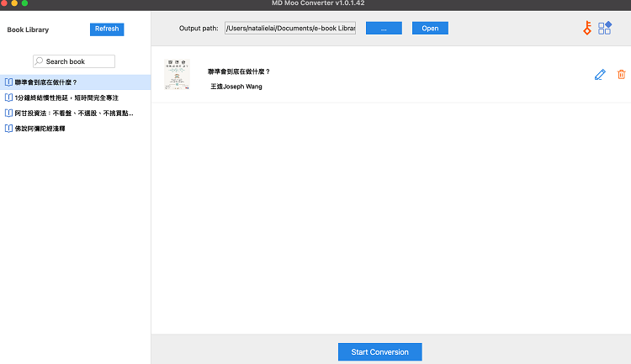The image size is (631, 364).
Task: Click the magnifier icon in search box
Action: pyautogui.click(x=39, y=61)
